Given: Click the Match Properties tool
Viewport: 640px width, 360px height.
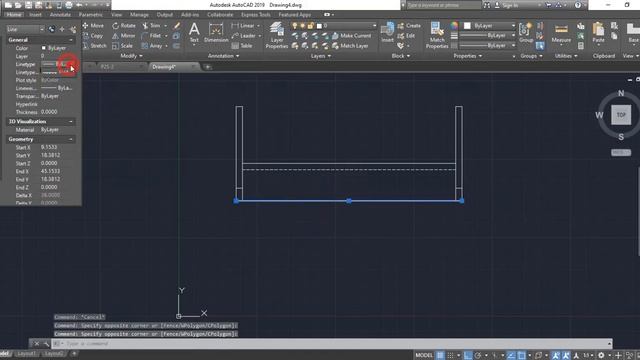Looking at the screenshot, I should coord(437,35).
